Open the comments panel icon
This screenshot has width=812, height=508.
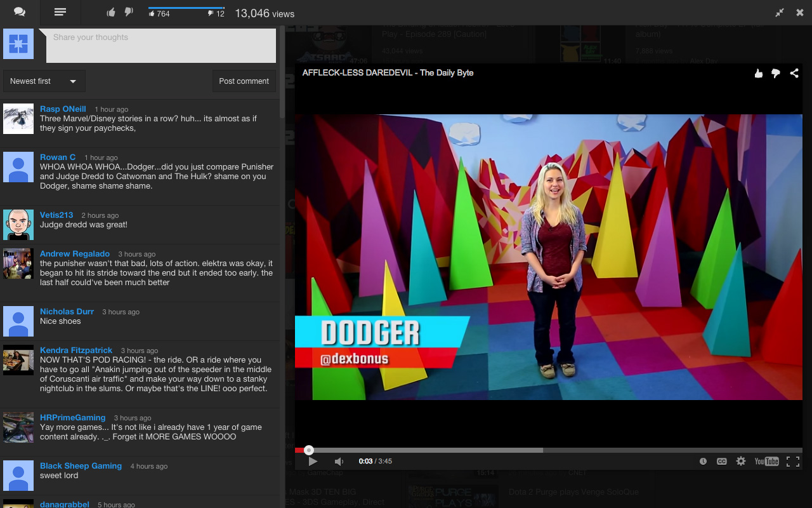[18, 12]
